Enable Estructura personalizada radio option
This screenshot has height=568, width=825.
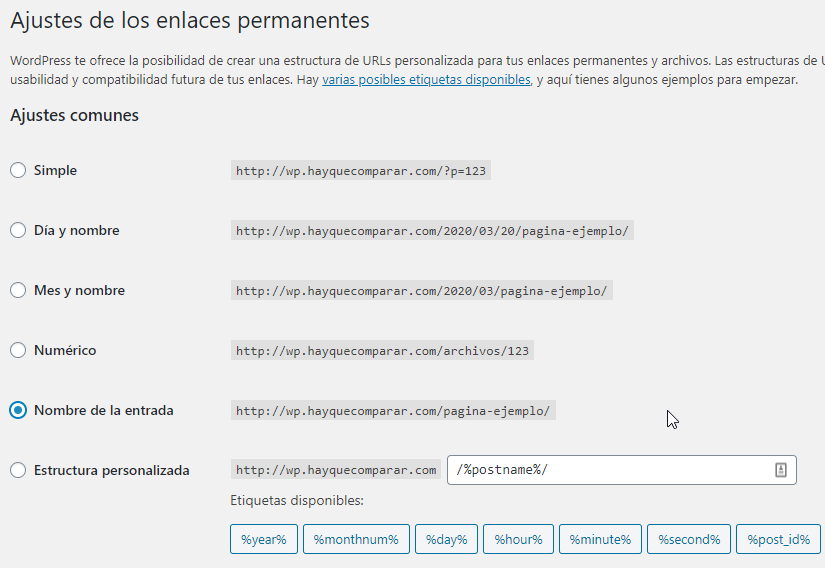[x=18, y=471]
